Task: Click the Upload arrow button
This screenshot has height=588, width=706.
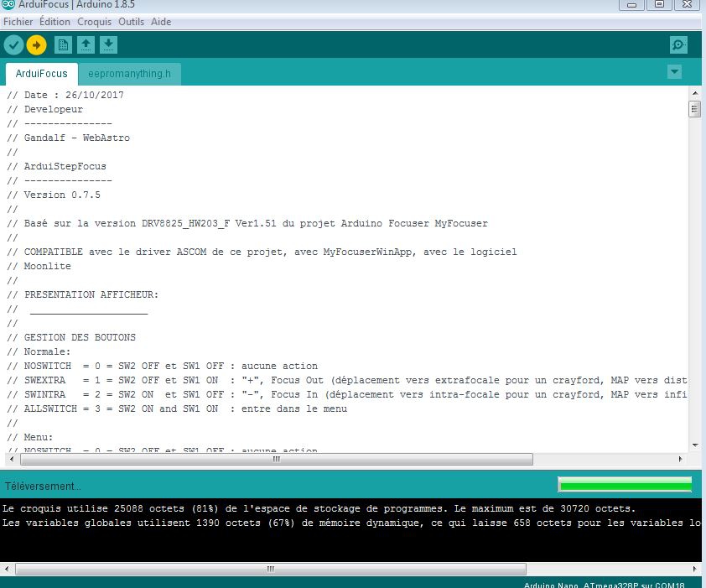Action: coord(36,45)
